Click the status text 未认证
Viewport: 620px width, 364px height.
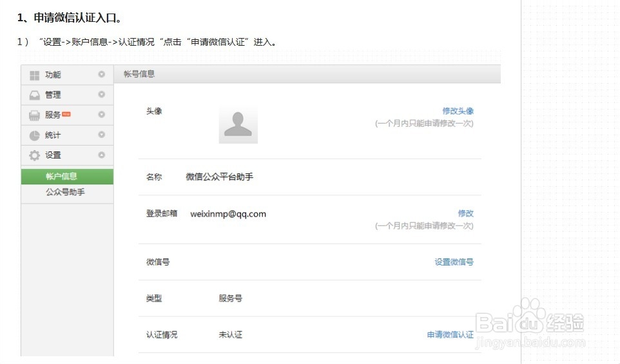(x=231, y=335)
